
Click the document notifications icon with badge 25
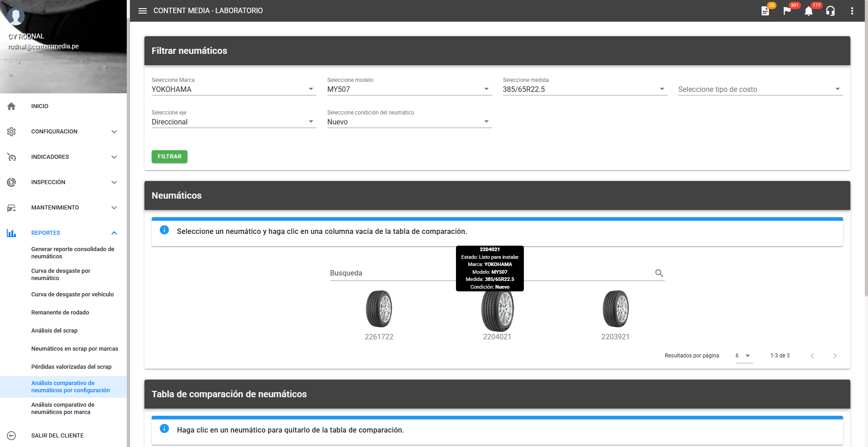(765, 11)
